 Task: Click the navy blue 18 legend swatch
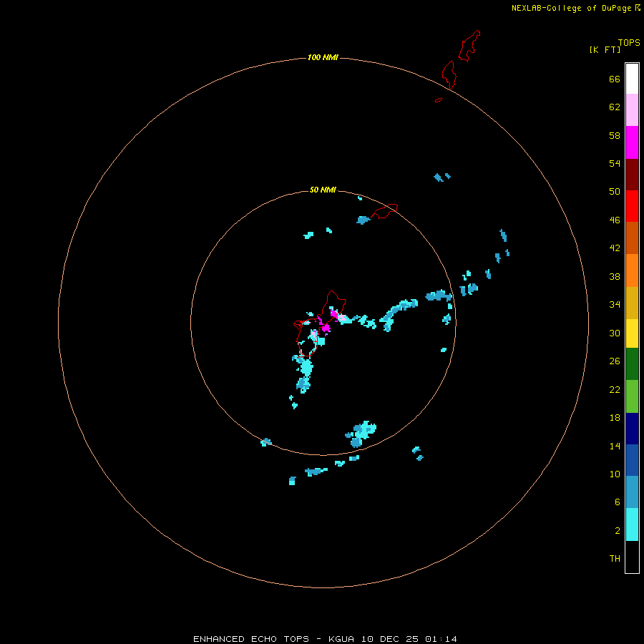point(632,429)
